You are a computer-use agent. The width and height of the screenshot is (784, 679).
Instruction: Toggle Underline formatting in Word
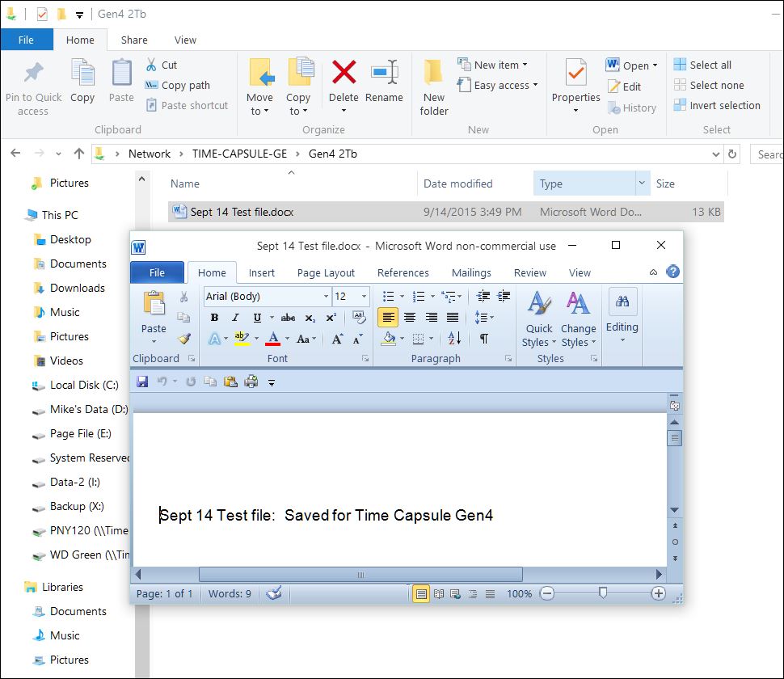click(x=257, y=318)
